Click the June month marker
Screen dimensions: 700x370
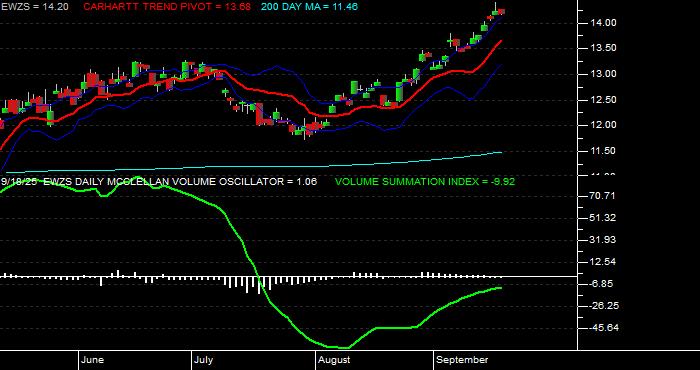(93, 360)
